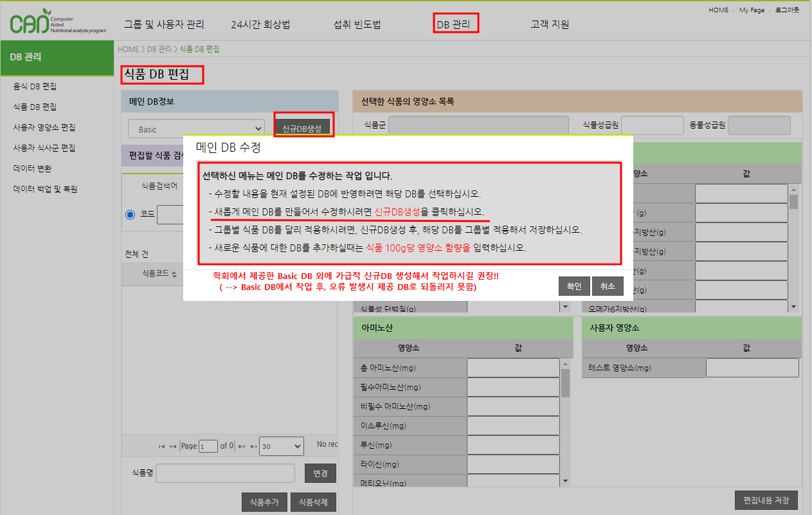812x515 pixels.
Task: Go to next page in pager
Action: pyautogui.click(x=242, y=446)
